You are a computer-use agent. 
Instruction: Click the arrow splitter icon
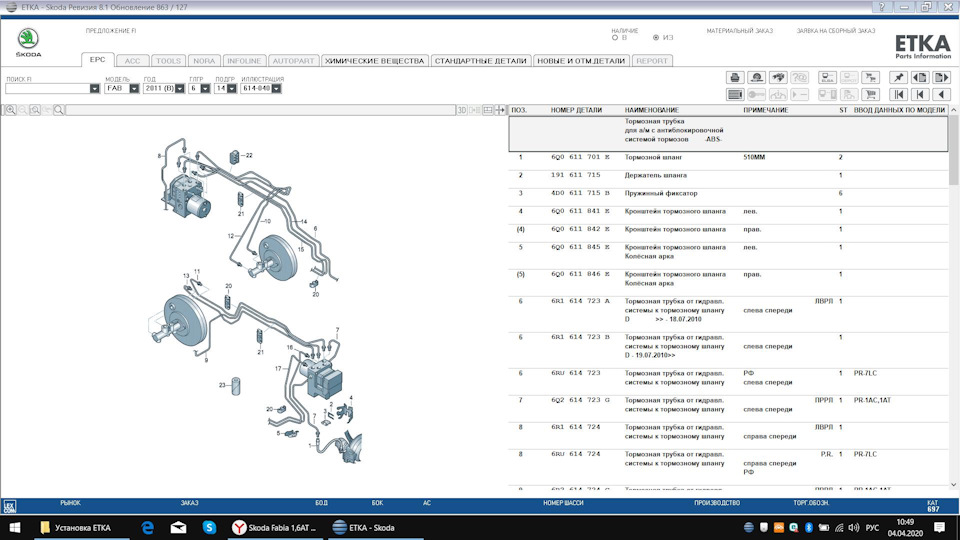500,110
